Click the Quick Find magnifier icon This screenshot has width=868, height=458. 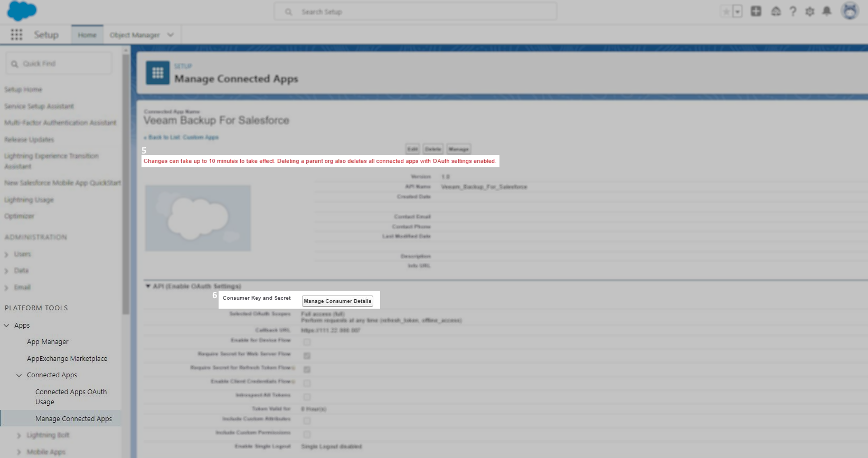[15, 64]
